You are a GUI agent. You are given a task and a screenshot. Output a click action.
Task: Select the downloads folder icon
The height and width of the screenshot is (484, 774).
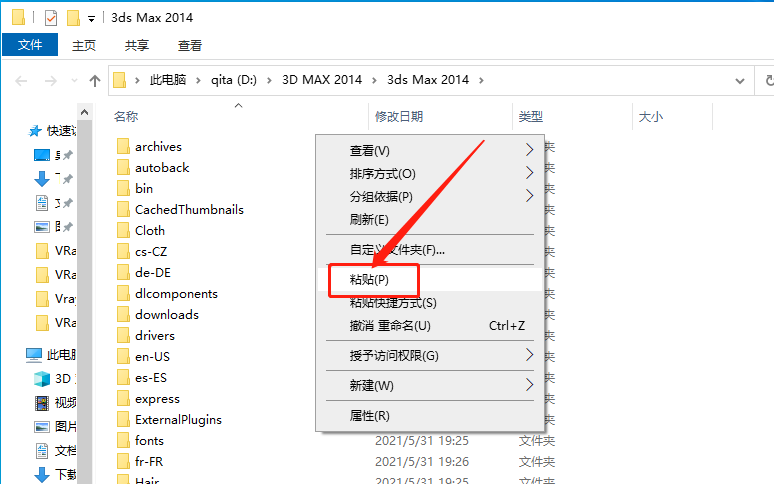(x=123, y=314)
